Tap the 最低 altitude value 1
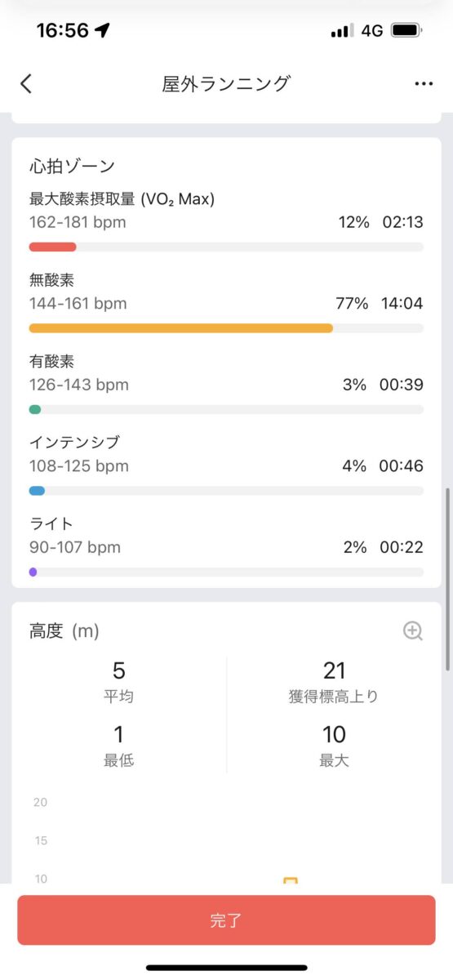 (119, 733)
